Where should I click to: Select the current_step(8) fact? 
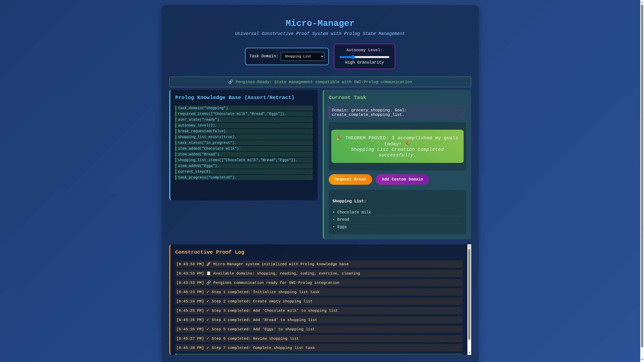(244, 172)
